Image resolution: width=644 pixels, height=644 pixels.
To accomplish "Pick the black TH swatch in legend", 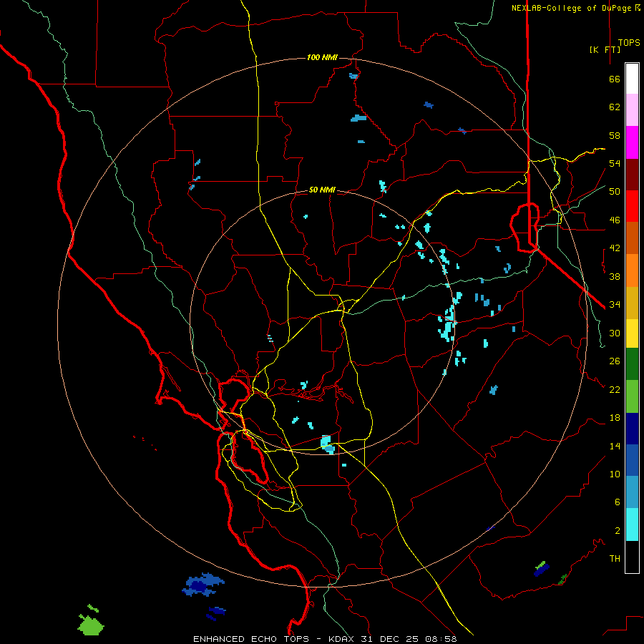I will (x=632, y=557).
